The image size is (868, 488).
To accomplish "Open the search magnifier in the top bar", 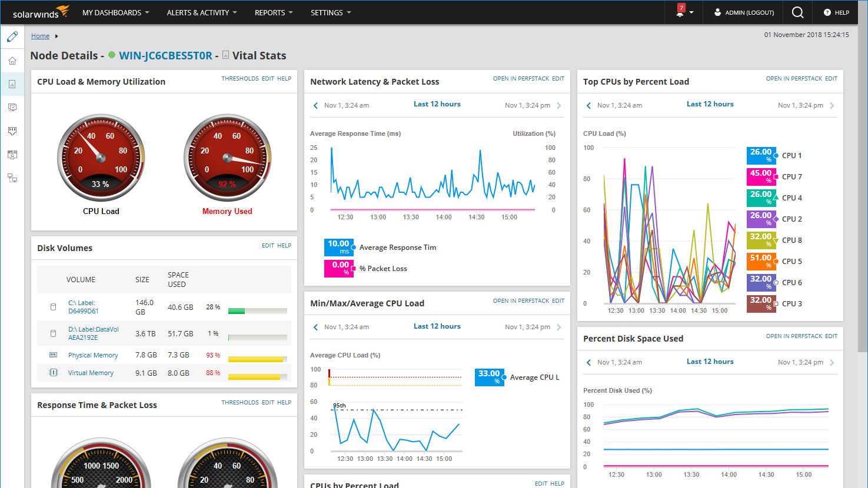I will click(x=797, y=12).
